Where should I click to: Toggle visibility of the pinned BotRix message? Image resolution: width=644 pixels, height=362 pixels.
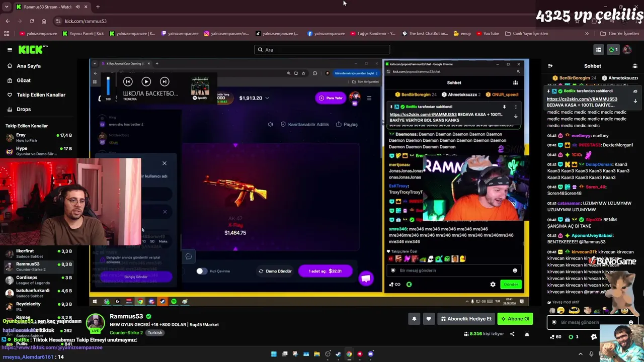pyautogui.click(x=635, y=92)
